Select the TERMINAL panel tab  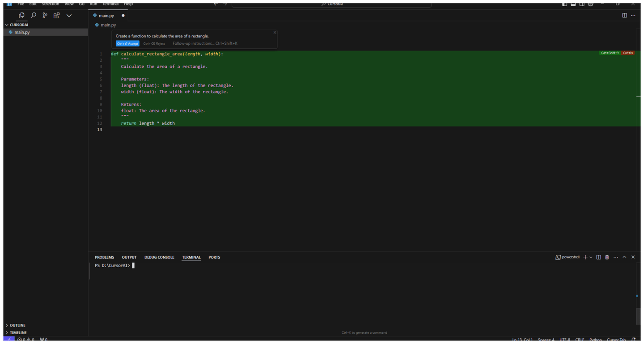coord(191,257)
